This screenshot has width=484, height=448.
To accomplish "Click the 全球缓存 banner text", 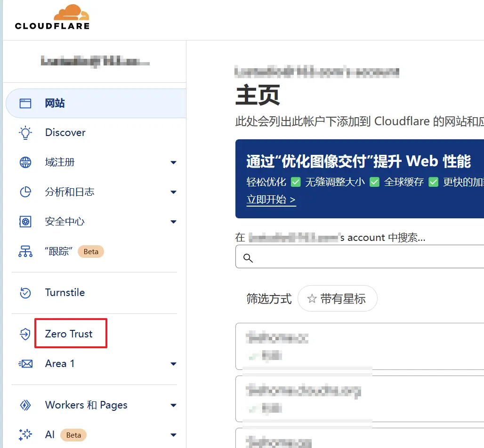I will (404, 182).
